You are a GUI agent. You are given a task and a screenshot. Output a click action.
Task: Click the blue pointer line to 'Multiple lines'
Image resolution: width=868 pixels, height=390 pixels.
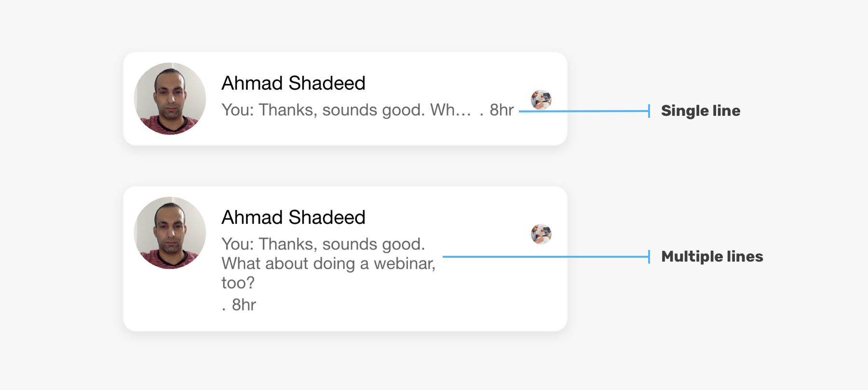pos(546,257)
